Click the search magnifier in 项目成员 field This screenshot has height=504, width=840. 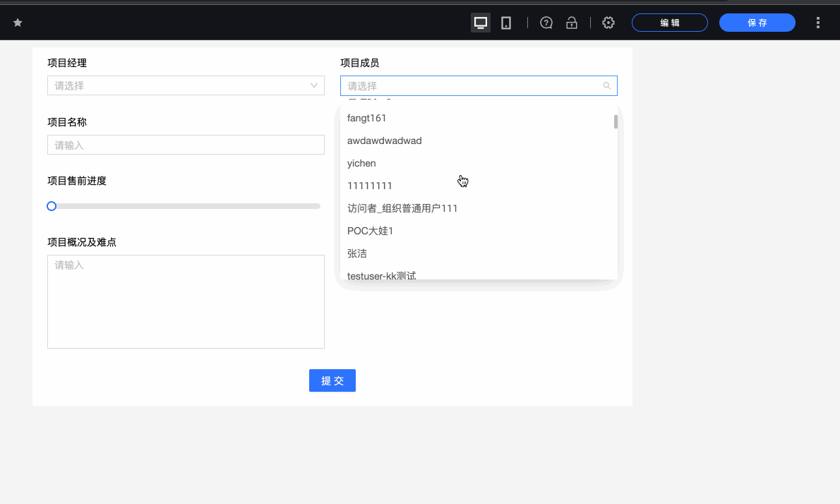pos(606,85)
